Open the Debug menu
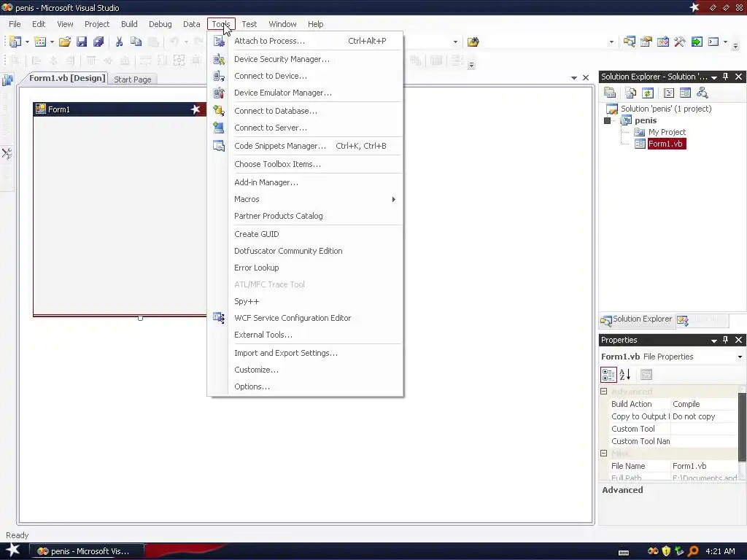This screenshot has width=747, height=560. click(x=160, y=24)
